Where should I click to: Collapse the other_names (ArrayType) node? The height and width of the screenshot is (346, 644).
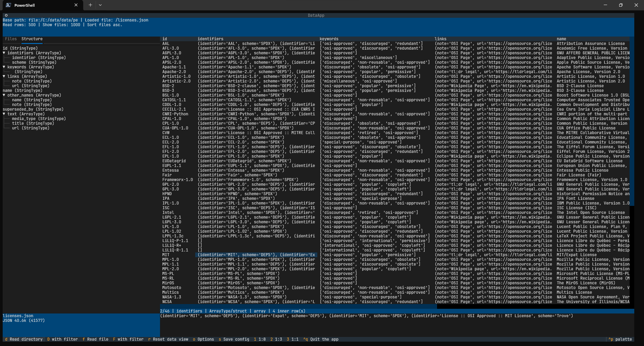click(x=4, y=95)
